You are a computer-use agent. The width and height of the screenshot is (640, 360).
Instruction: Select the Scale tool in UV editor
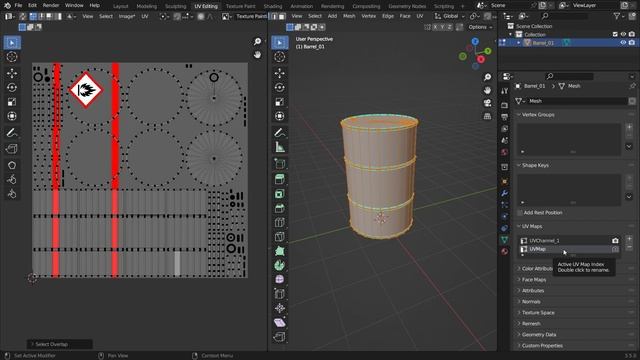click(x=12, y=102)
